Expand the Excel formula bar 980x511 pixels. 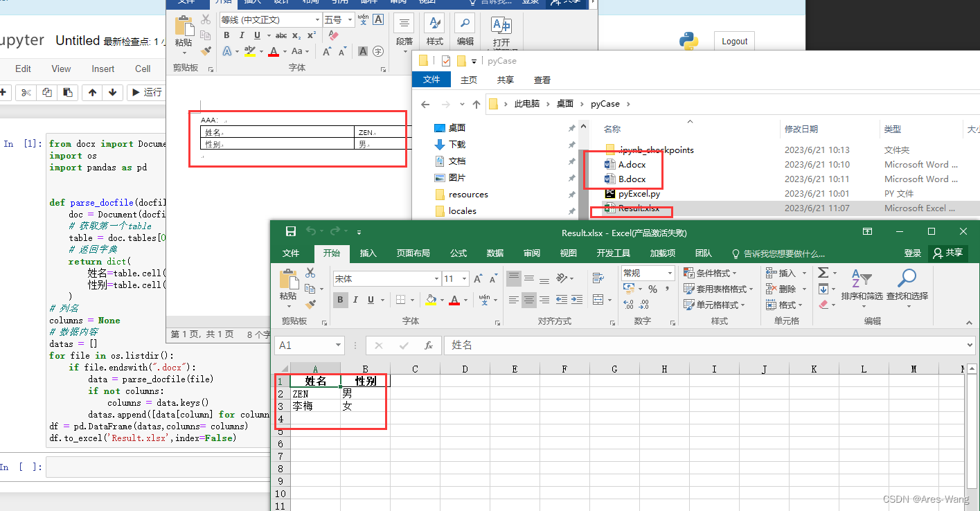(x=970, y=345)
